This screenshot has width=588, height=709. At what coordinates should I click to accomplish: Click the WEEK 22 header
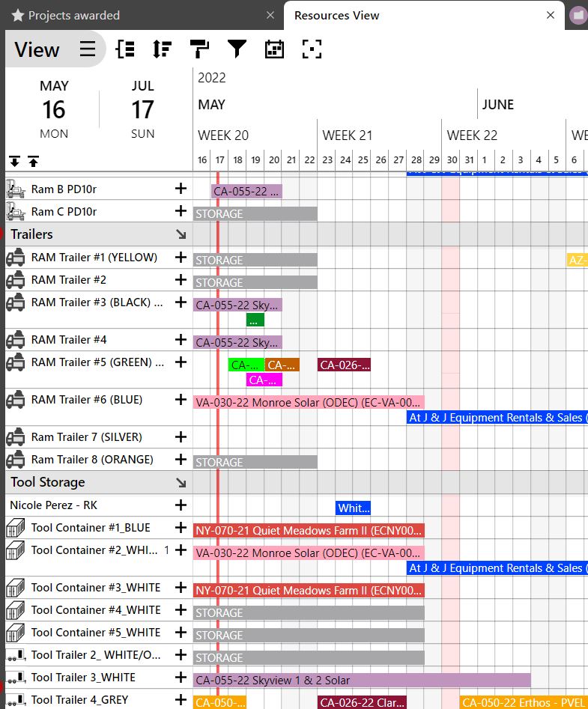coord(472,136)
